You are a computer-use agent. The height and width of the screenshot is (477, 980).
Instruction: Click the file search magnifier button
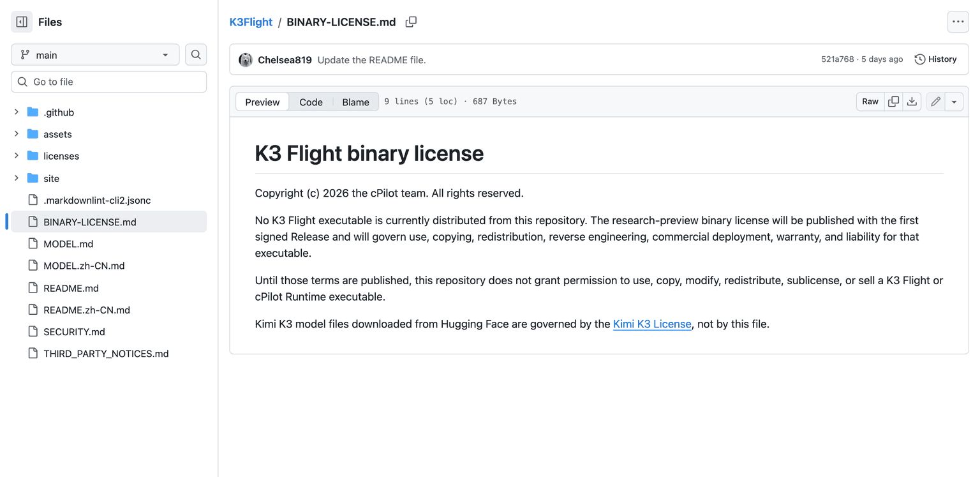[x=196, y=55]
